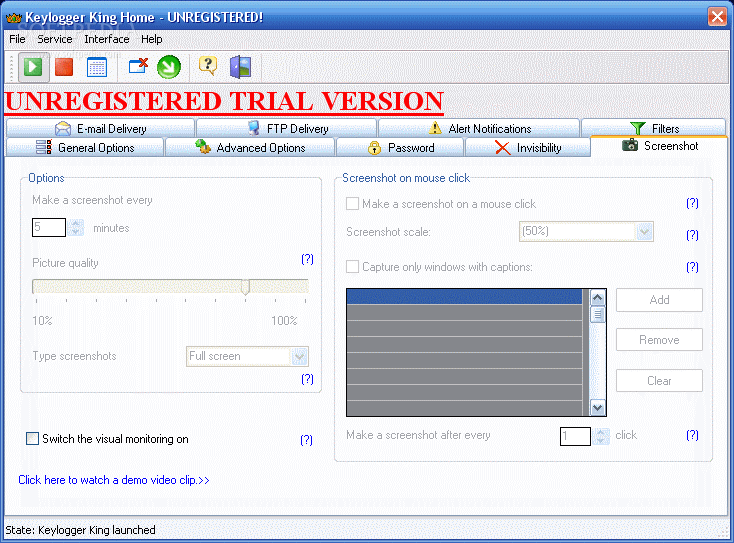This screenshot has height=543, width=734.
Task: Click caption list scrollbar down arrow
Action: click(x=597, y=407)
